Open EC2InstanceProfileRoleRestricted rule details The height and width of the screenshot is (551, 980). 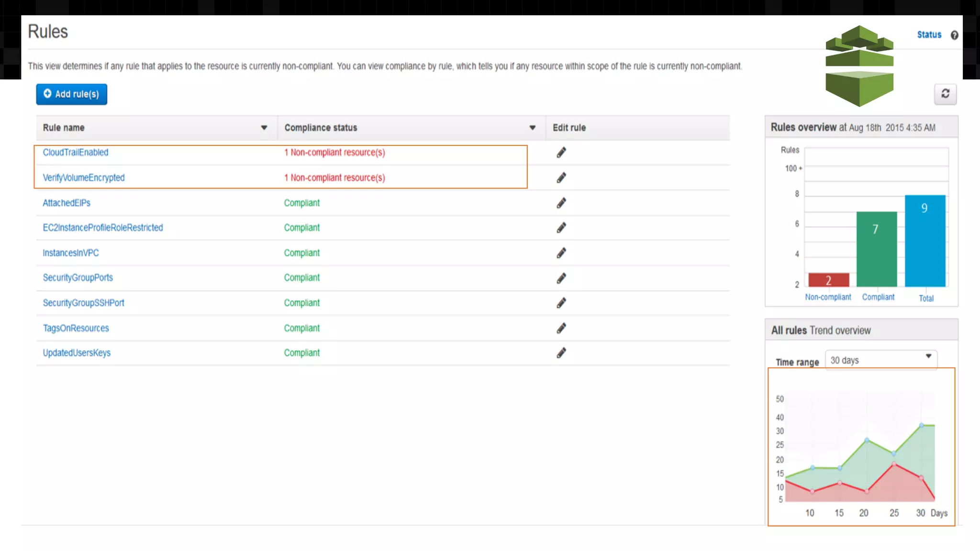click(103, 228)
